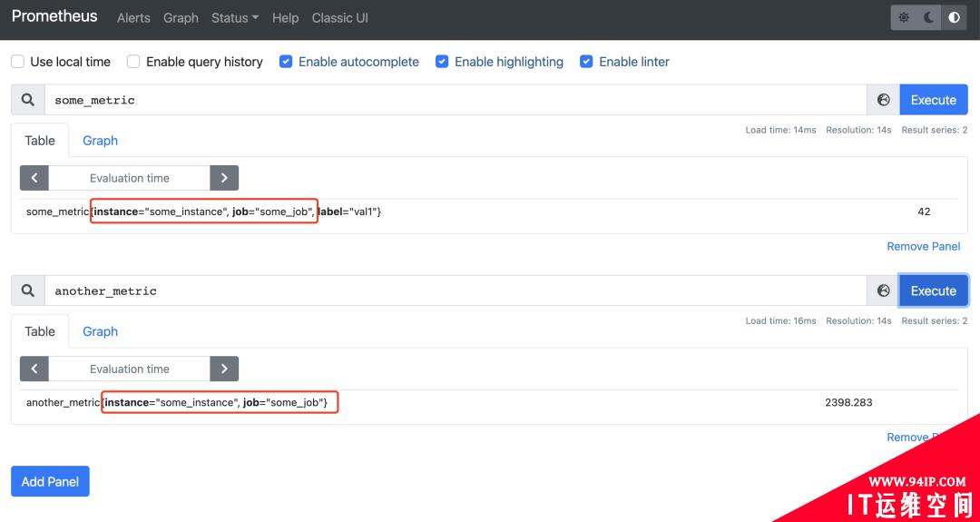
Task: Click "Load time: 16ms" stat
Action: (x=780, y=320)
